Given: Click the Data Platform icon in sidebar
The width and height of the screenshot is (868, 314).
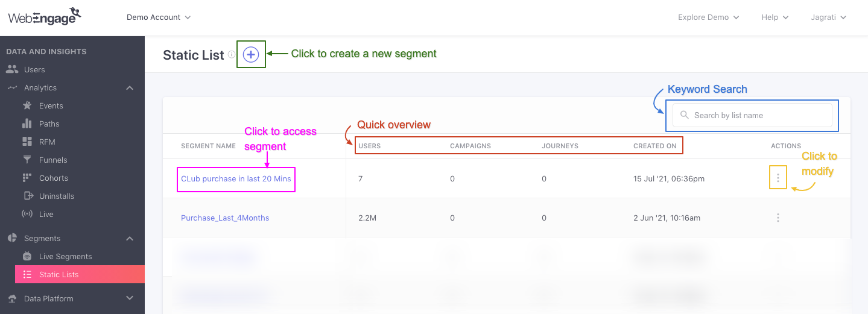Looking at the screenshot, I should (12, 298).
